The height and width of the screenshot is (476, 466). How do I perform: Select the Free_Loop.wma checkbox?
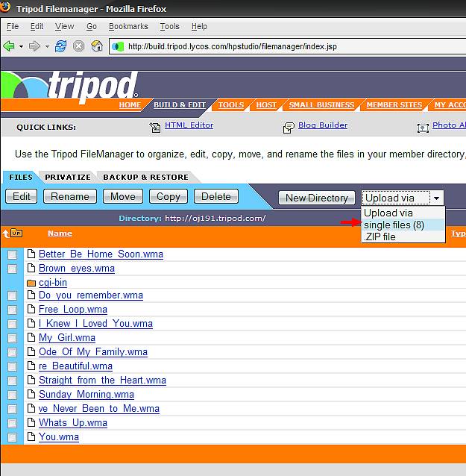pyautogui.click(x=12, y=310)
